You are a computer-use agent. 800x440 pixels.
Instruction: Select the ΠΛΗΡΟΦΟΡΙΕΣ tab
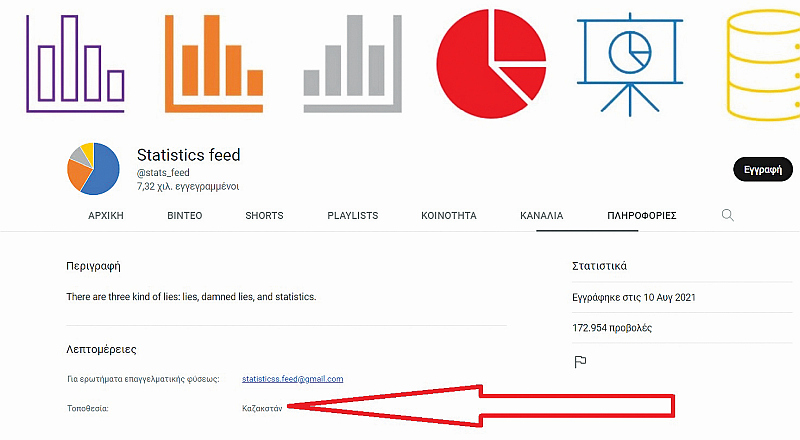tap(642, 215)
